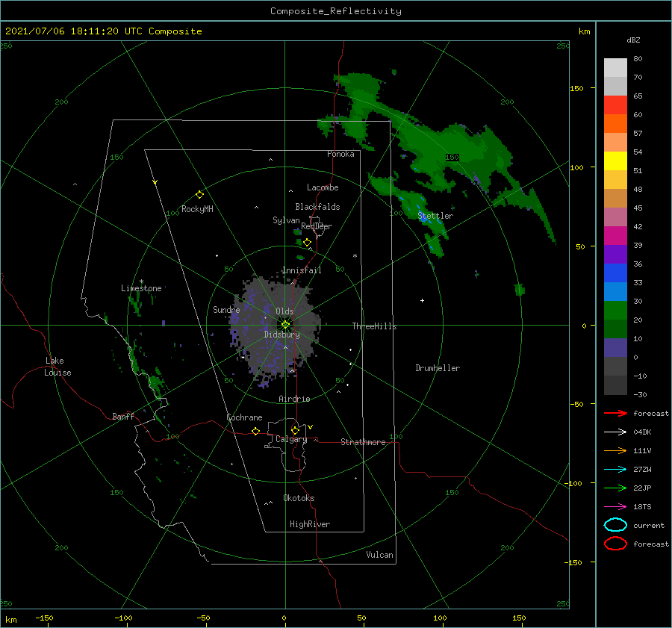672x628 pixels.
Task: Click the Sylvan label on map
Action: click(x=286, y=220)
